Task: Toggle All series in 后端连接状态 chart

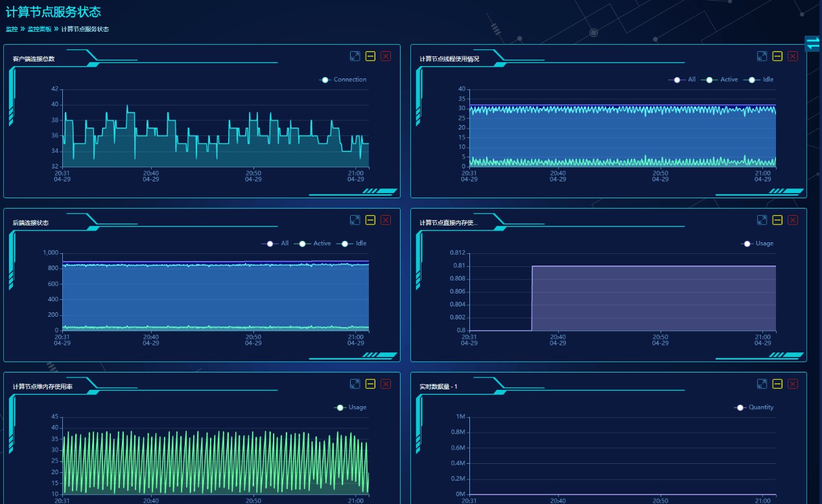Action: [276, 244]
